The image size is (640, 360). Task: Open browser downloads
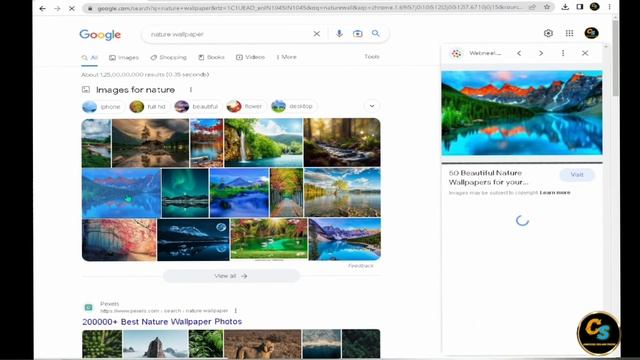[565, 7]
